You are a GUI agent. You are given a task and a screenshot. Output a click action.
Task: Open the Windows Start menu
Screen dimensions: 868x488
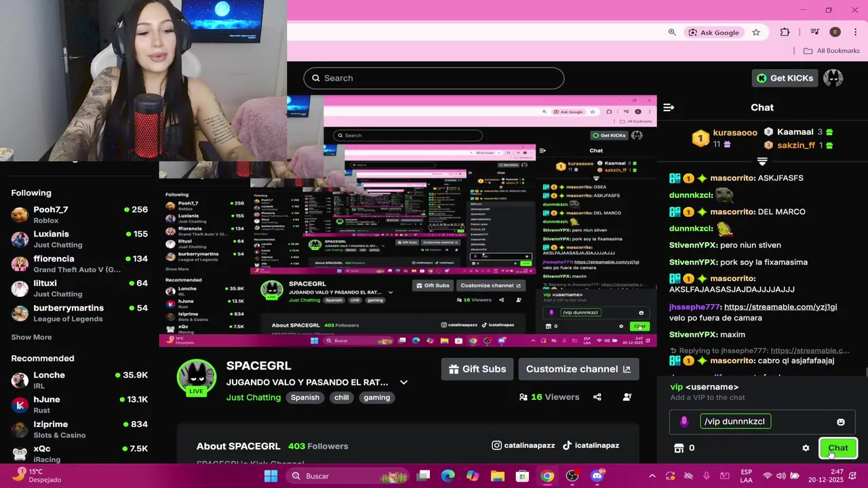tap(271, 476)
